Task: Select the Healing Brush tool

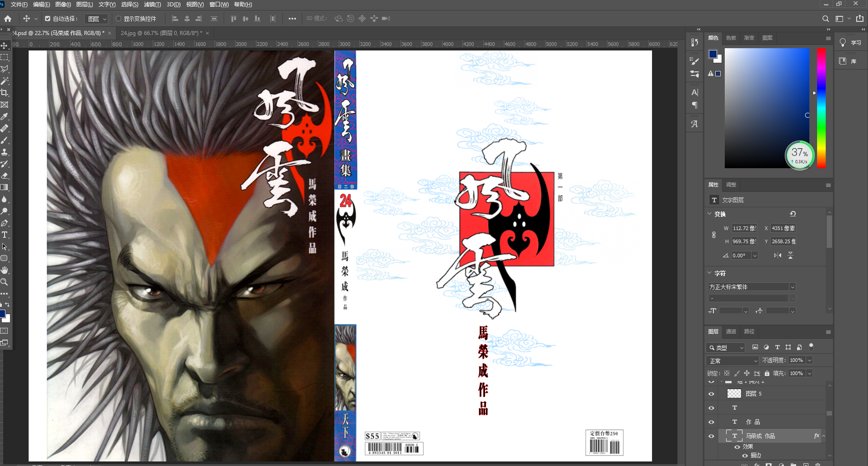Action: point(5,128)
